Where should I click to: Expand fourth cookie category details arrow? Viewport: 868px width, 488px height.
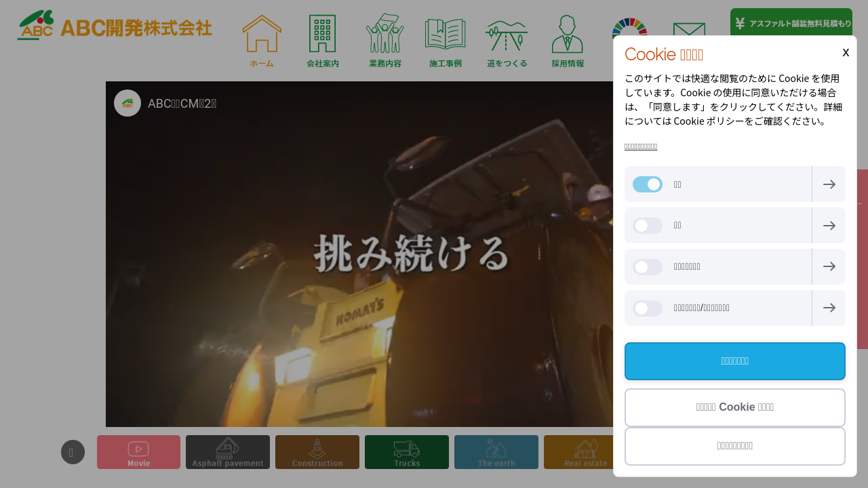pos(829,308)
